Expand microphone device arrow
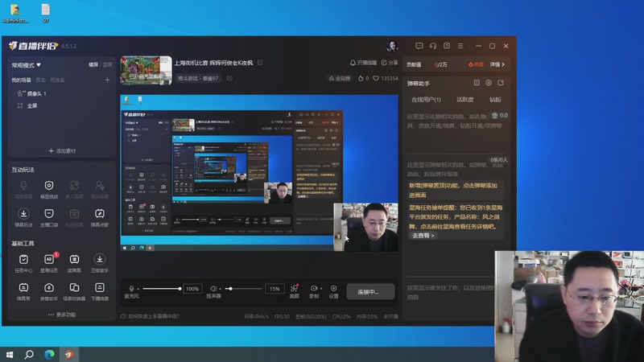The image size is (644, 362). click(x=138, y=289)
